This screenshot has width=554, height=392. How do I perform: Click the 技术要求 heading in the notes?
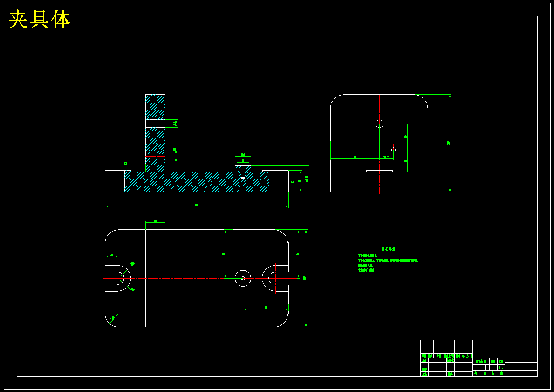(x=388, y=249)
